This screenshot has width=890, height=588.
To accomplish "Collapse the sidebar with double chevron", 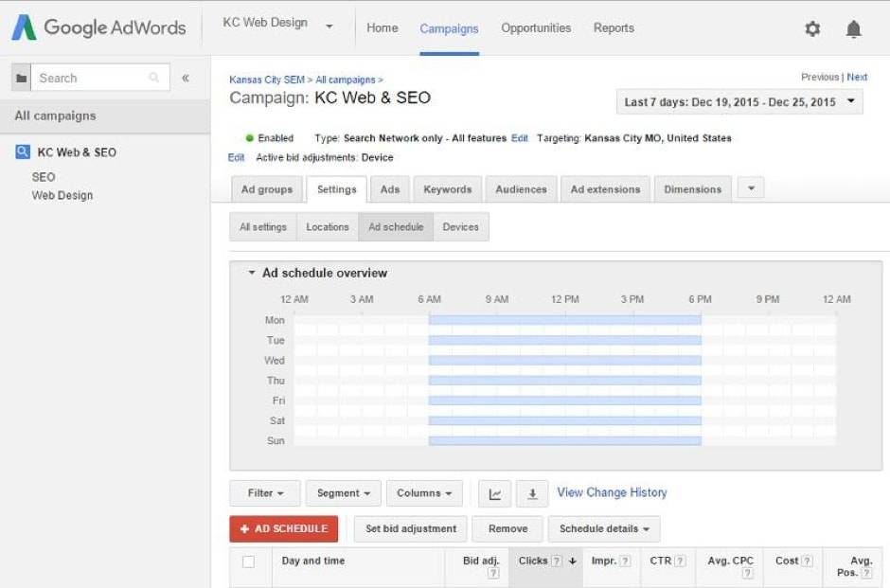I will pyautogui.click(x=185, y=78).
